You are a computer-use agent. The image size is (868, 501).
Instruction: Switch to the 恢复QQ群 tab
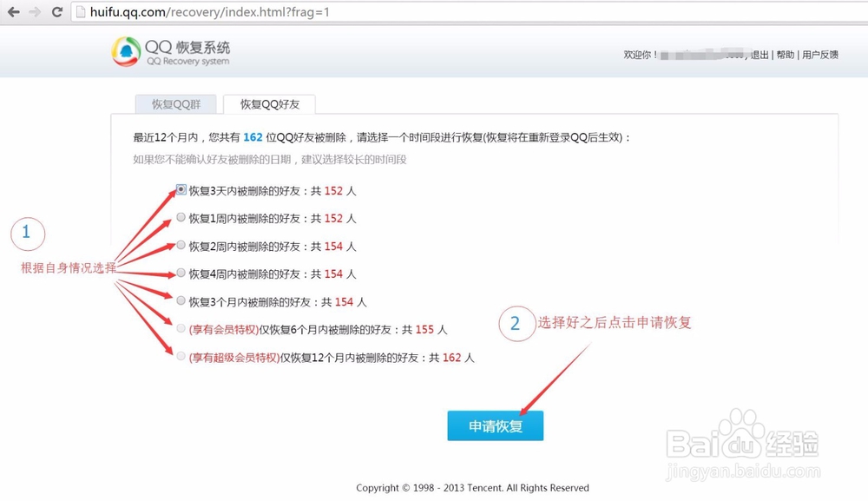coord(176,104)
